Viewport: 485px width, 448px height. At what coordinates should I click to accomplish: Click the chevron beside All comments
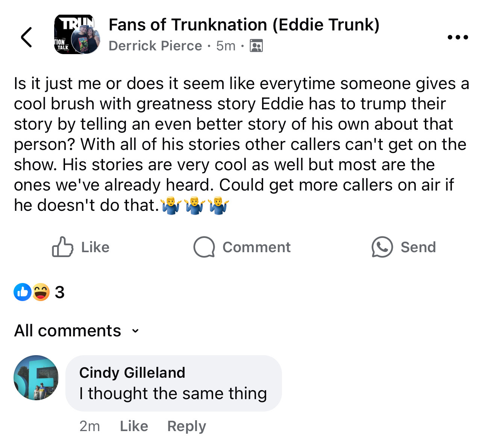tap(135, 331)
